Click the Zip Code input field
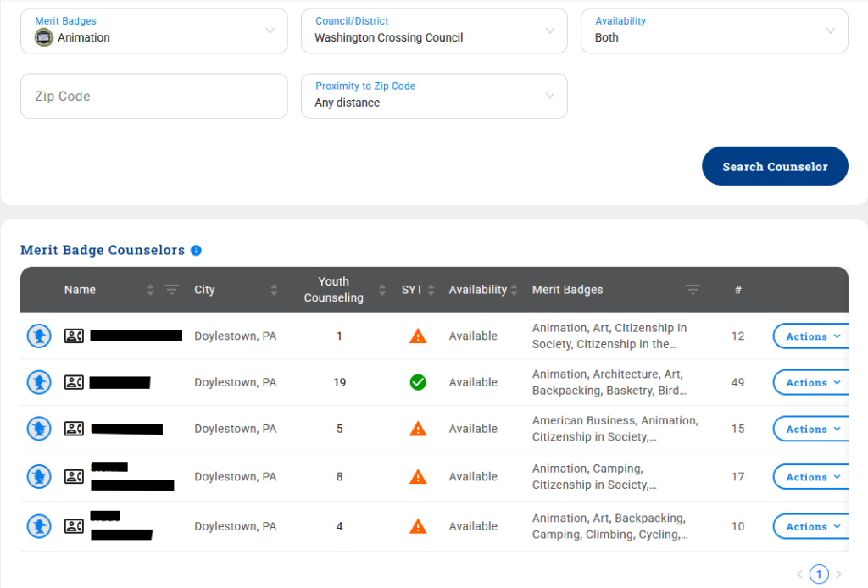868x588 pixels. (x=154, y=96)
